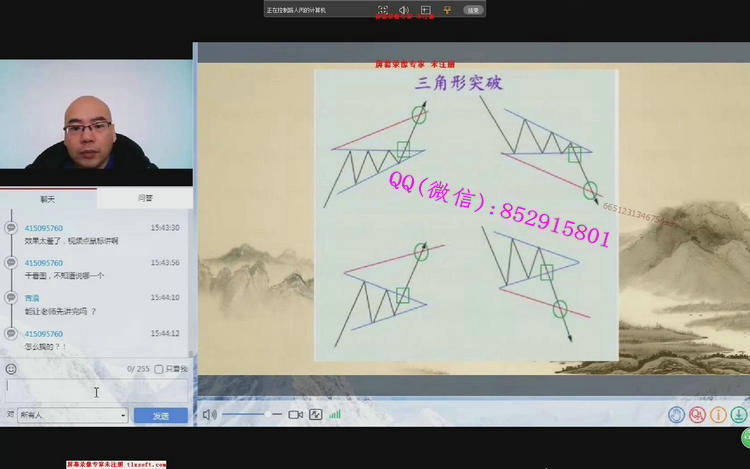The image size is (750, 469).
Task: Switch to the 聊天 (Chat) tab
Action: tap(48, 199)
